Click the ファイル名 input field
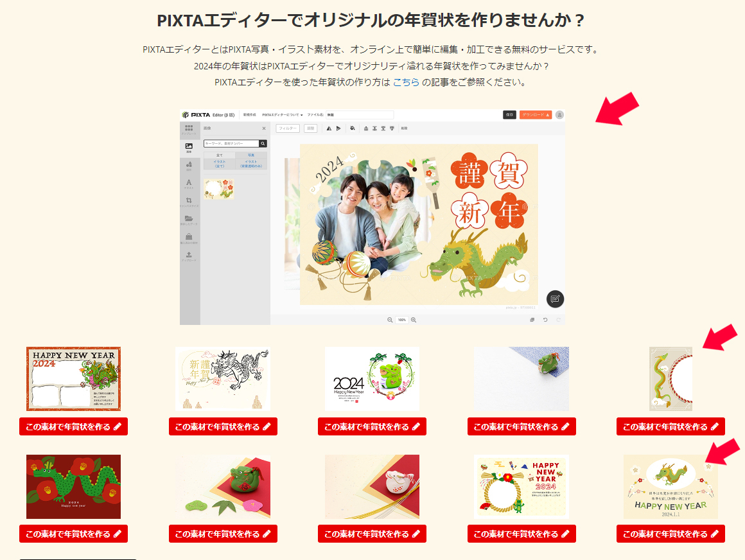 pos(360,115)
